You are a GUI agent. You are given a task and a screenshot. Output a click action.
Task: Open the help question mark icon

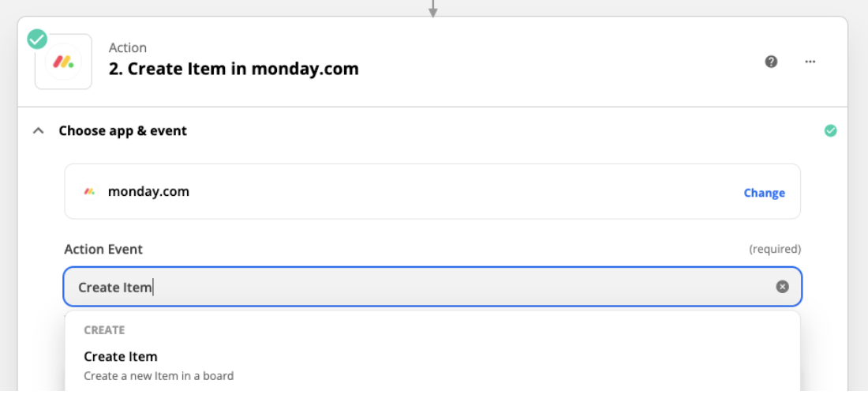[771, 62]
